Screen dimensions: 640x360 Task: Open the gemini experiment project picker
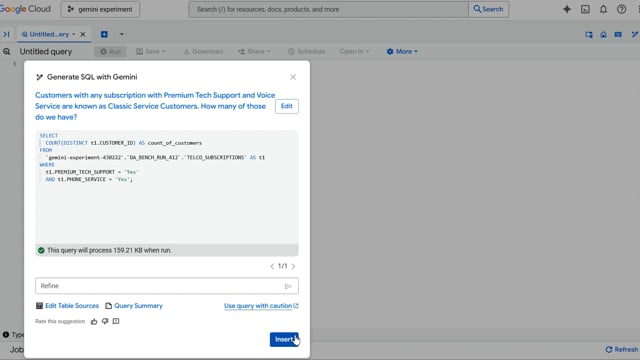(x=100, y=9)
